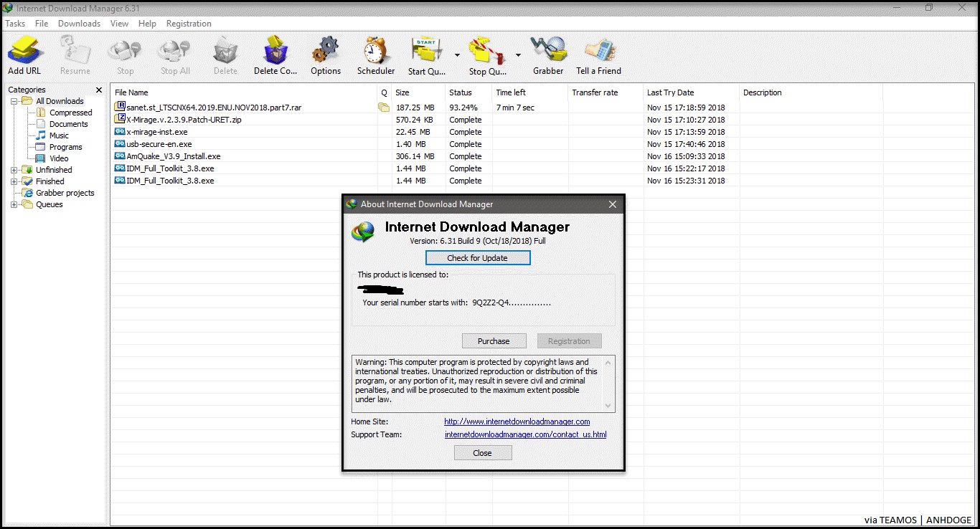Sort by the Transfer rate column header

coord(606,92)
